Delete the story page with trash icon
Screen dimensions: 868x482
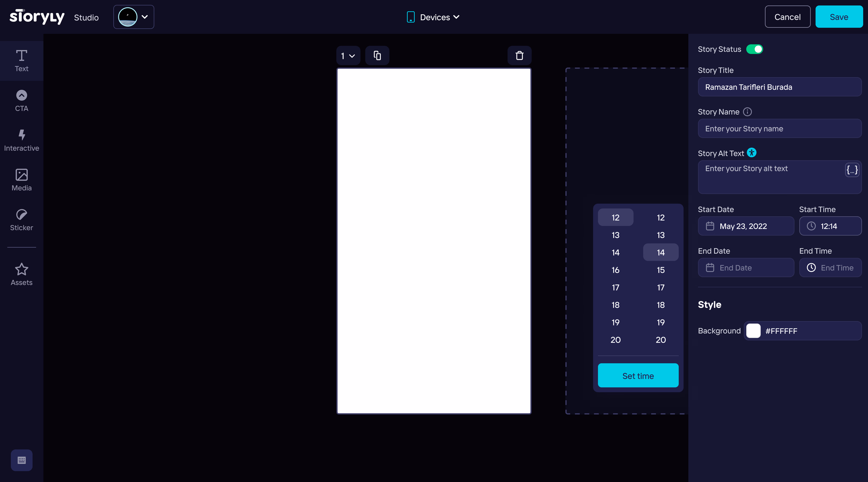[519, 55]
